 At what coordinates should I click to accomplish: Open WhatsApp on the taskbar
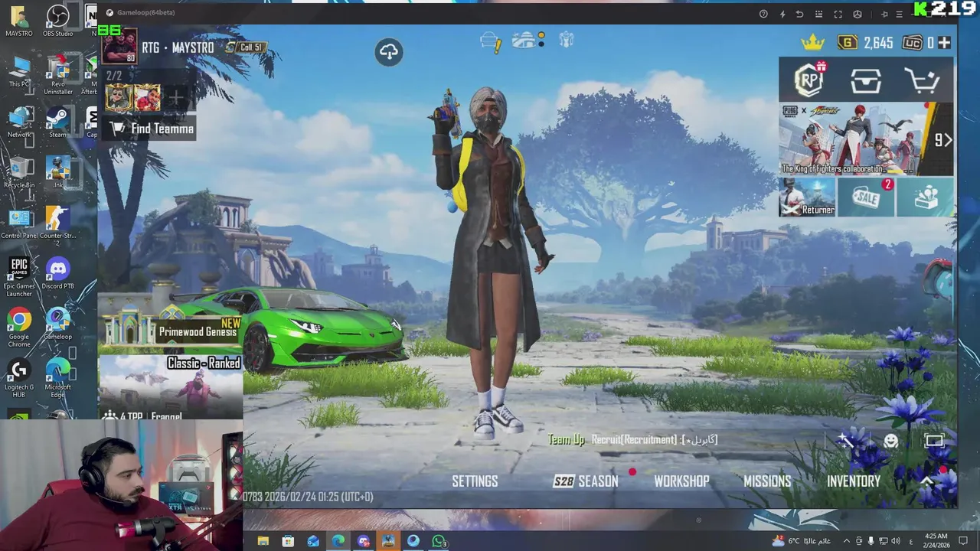(439, 541)
